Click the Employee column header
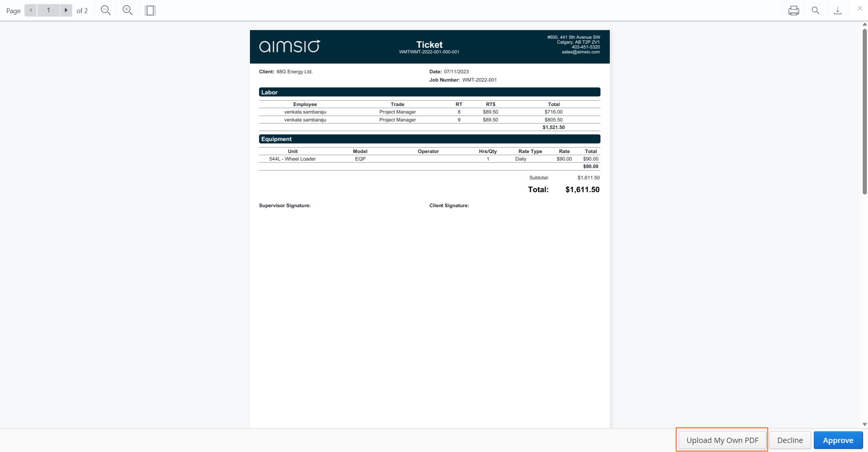Screen dimensions: 868x452 pyautogui.click(x=305, y=104)
